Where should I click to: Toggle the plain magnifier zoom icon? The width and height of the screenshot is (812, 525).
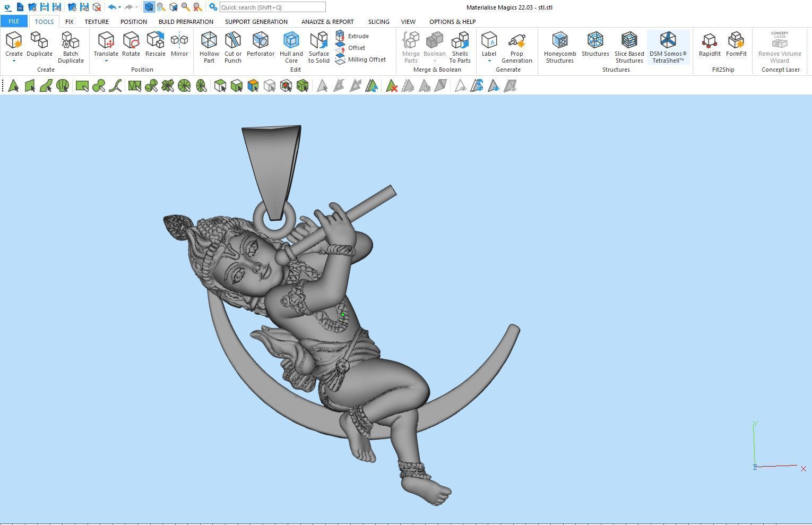[185, 7]
